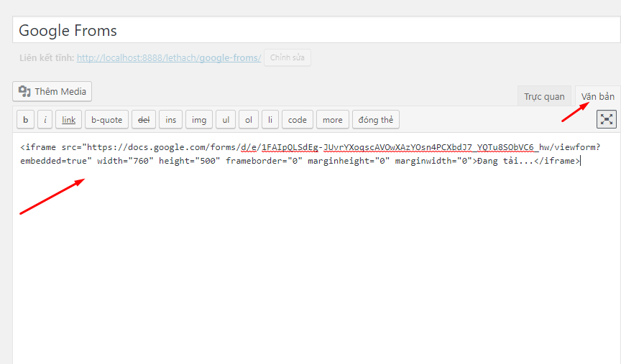Click the 'ins' inserted text button
This screenshot has height=364, width=621.
click(x=170, y=120)
